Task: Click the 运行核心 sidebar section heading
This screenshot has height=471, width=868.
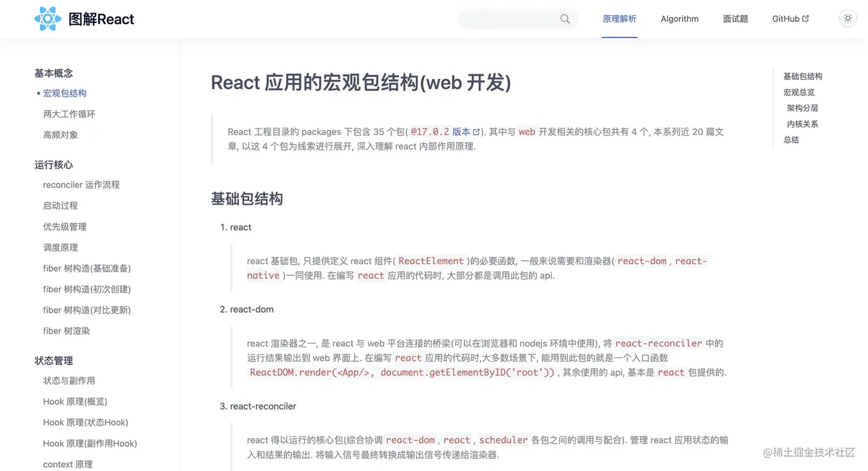Action: (53, 165)
